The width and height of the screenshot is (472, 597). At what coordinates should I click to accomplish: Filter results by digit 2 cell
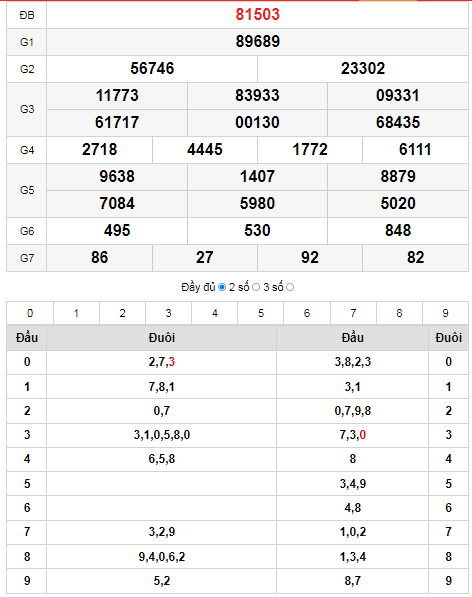point(123,313)
